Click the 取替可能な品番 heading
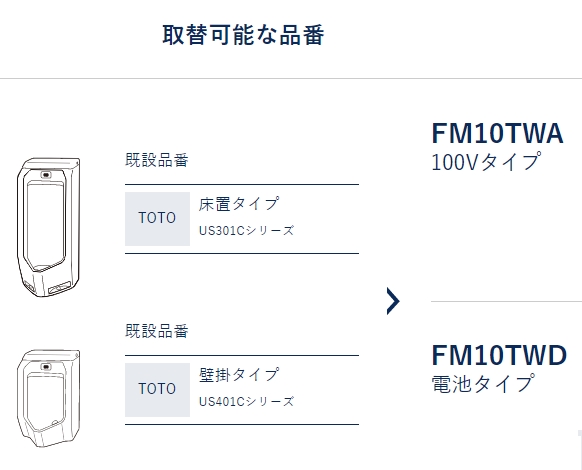This screenshot has width=582, height=470. click(x=243, y=35)
